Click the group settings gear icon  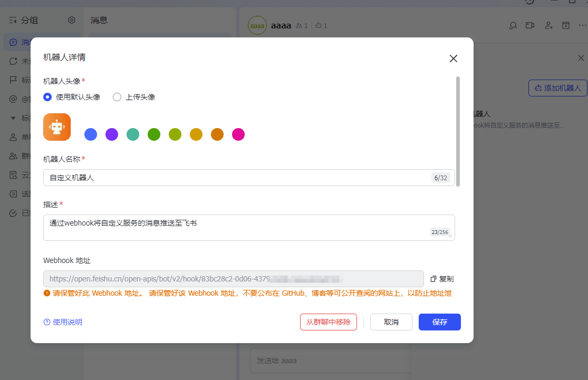[x=72, y=20]
